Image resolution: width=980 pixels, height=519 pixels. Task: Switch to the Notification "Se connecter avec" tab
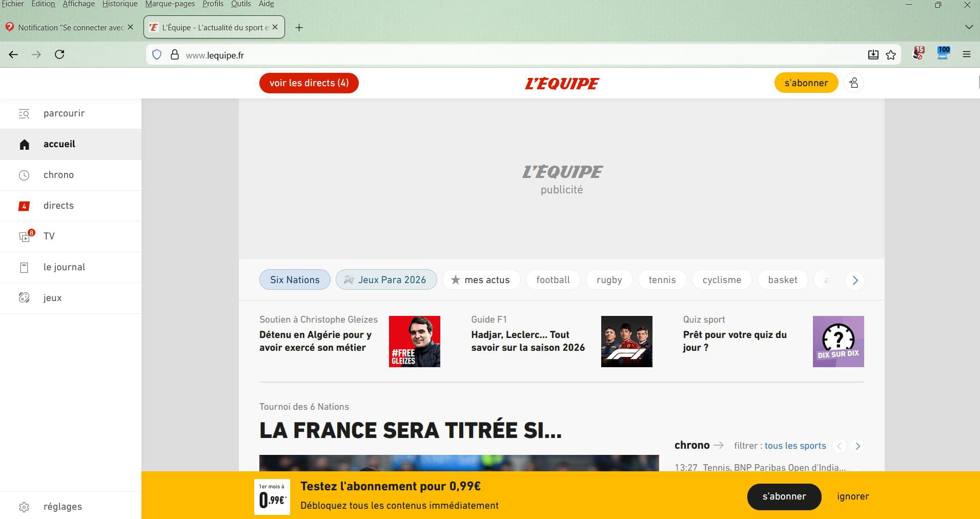click(x=70, y=28)
